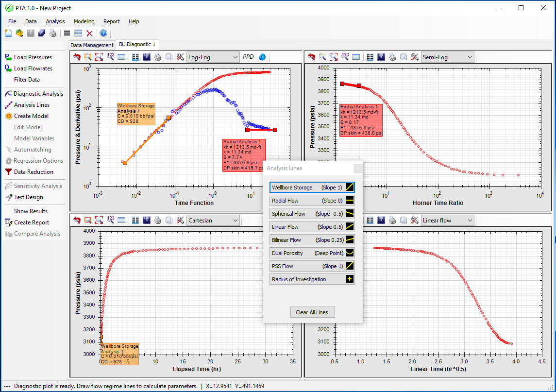Click the New Project icon in main toolbar
This screenshot has width=556, height=392.
click(8, 33)
